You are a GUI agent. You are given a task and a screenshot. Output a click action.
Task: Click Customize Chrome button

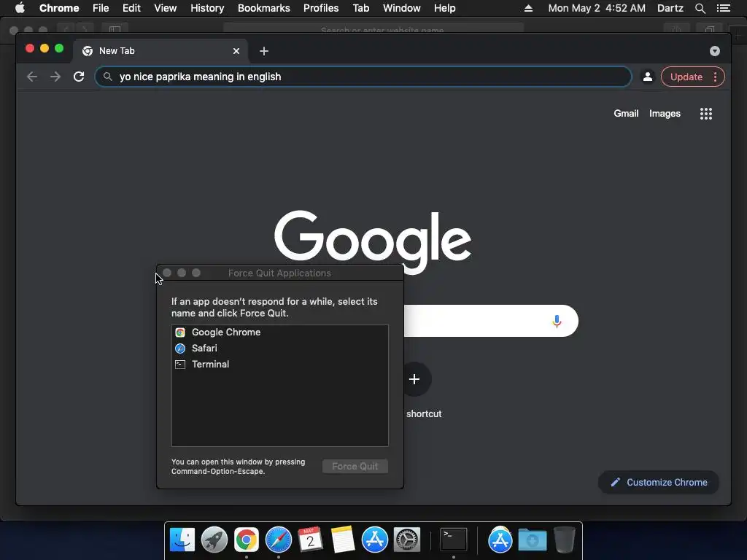[x=659, y=483]
